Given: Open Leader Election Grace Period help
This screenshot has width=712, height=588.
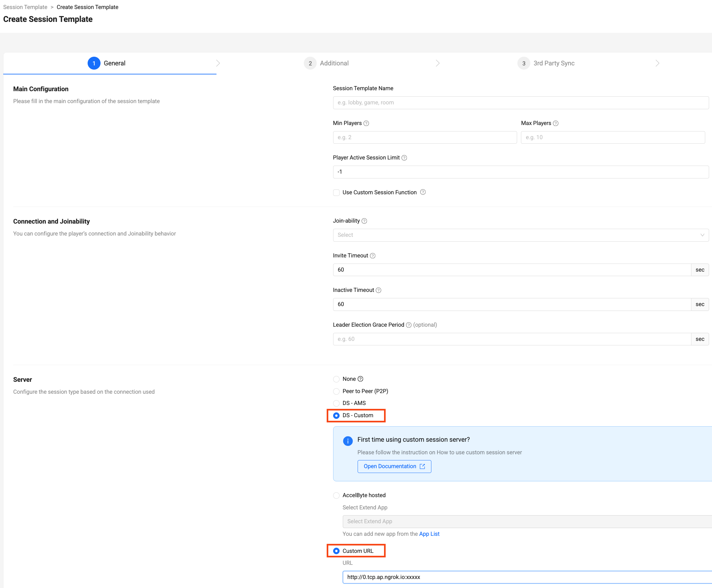Looking at the screenshot, I should (x=409, y=325).
